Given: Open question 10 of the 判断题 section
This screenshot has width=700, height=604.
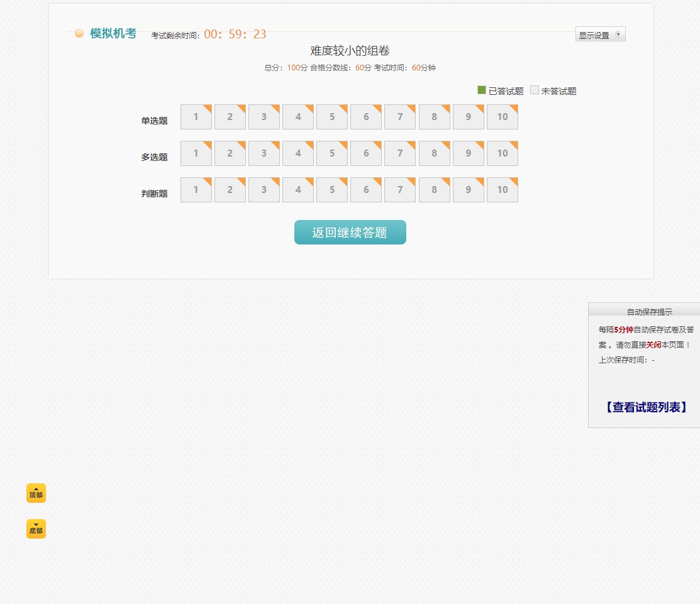Looking at the screenshot, I should pos(502,189).
